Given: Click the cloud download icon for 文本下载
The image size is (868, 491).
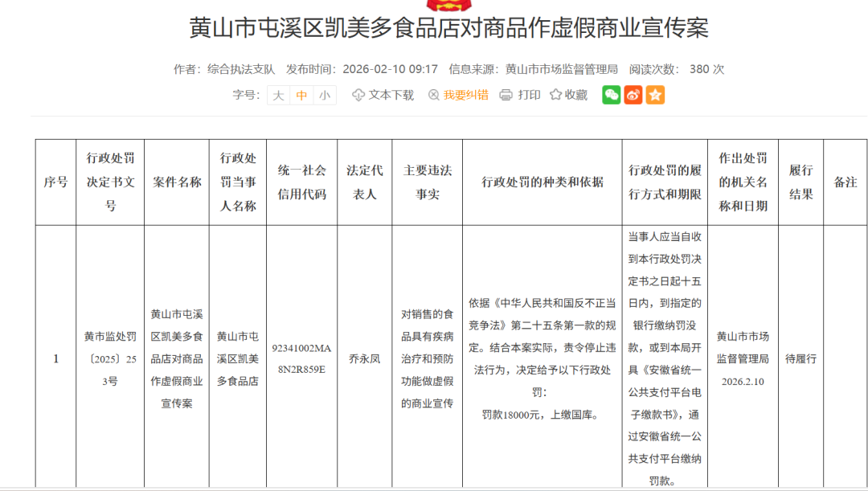Looking at the screenshot, I should click(358, 95).
